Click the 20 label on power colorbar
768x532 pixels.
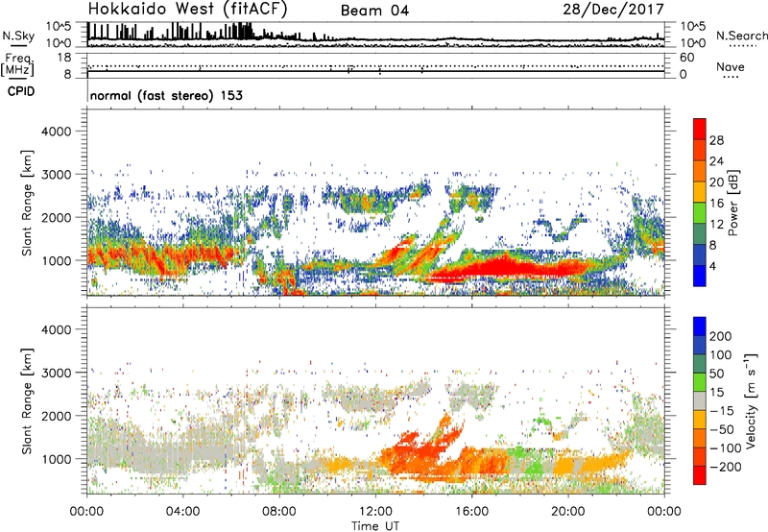716,182
